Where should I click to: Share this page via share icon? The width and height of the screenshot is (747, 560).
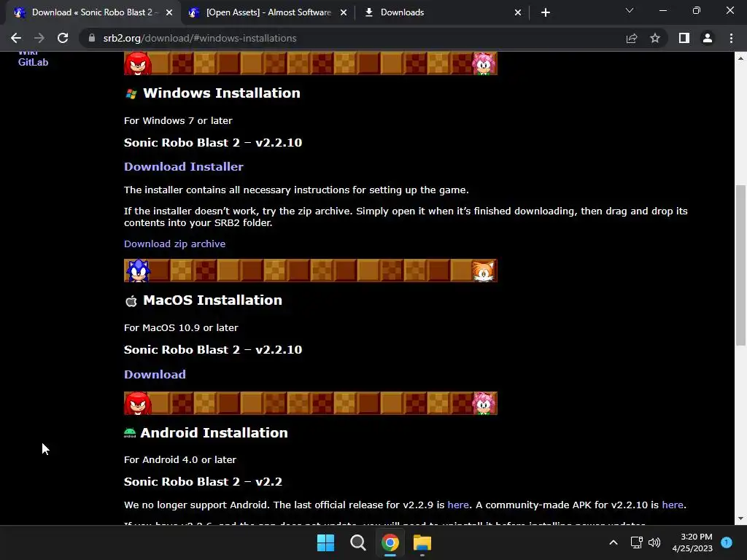pyautogui.click(x=632, y=38)
